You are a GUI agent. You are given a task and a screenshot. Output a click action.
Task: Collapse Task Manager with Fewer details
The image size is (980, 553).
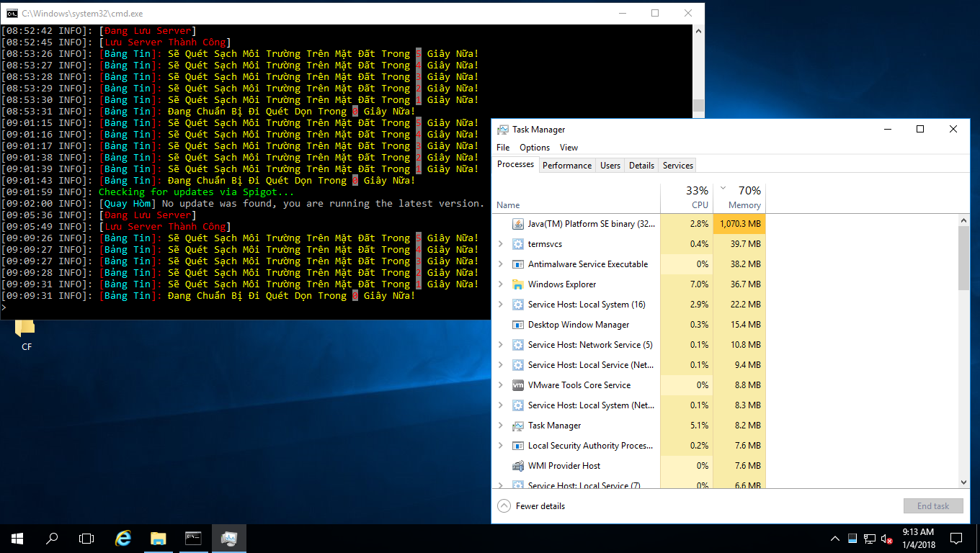(532, 506)
